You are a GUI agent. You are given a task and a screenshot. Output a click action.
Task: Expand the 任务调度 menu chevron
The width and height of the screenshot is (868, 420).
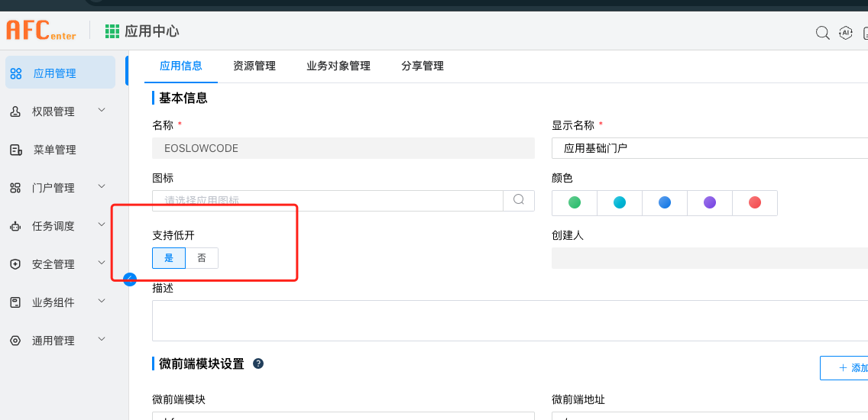point(102,224)
